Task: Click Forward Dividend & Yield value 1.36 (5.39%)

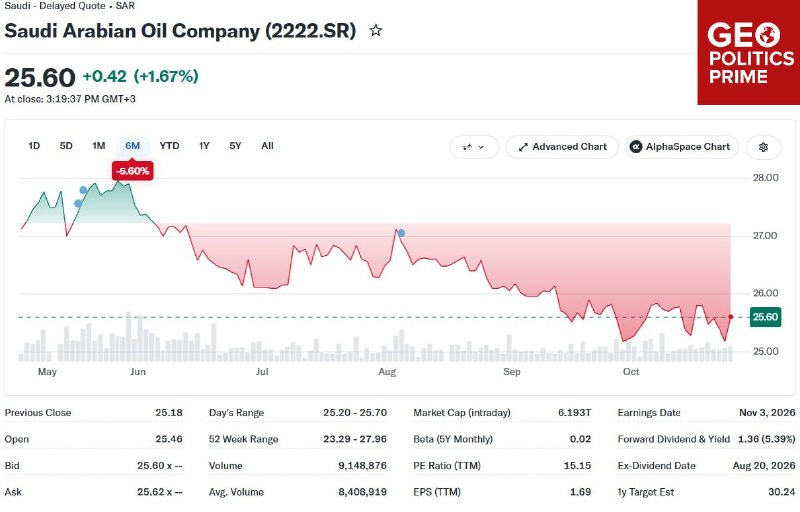Action: (x=767, y=439)
